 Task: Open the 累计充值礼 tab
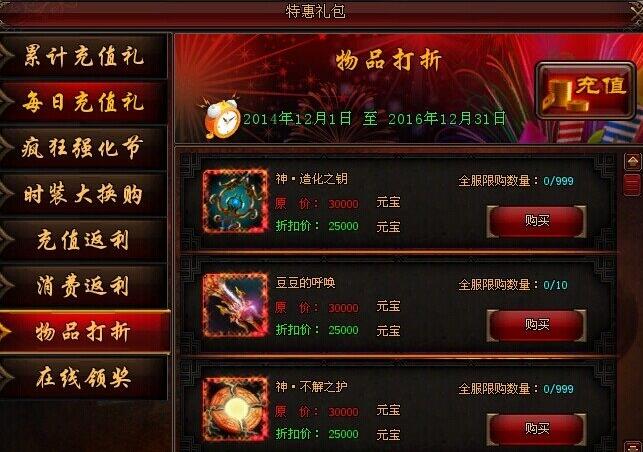84,56
